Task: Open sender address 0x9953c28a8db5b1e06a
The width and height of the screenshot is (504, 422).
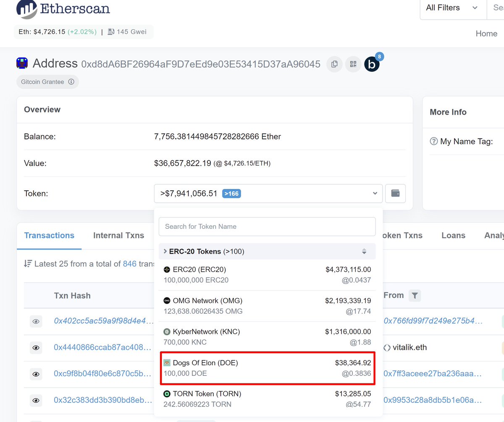Action: [x=433, y=400]
